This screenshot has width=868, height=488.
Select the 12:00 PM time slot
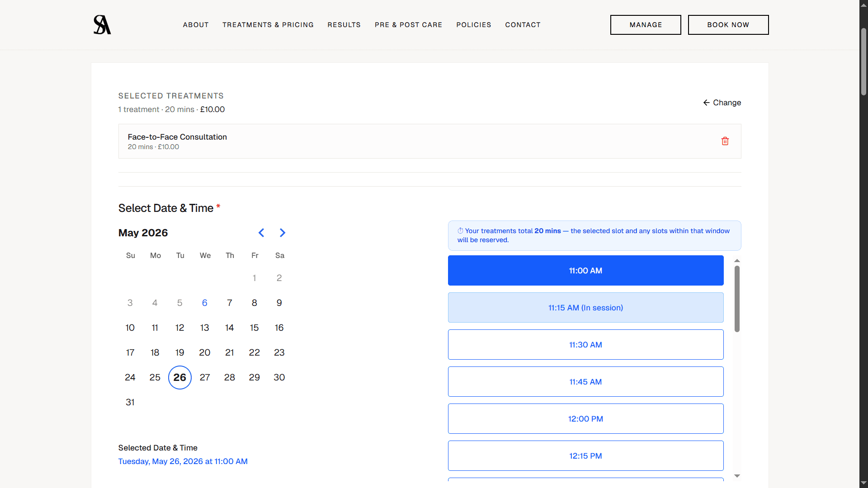pos(585,418)
